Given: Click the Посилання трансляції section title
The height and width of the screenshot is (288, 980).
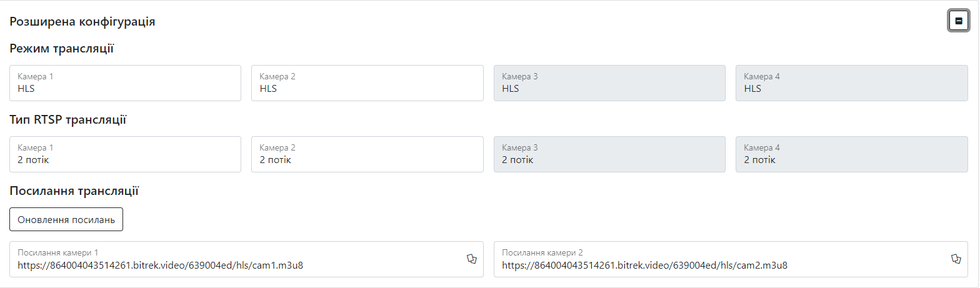Looking at the screenshot, I should point(74,191).
